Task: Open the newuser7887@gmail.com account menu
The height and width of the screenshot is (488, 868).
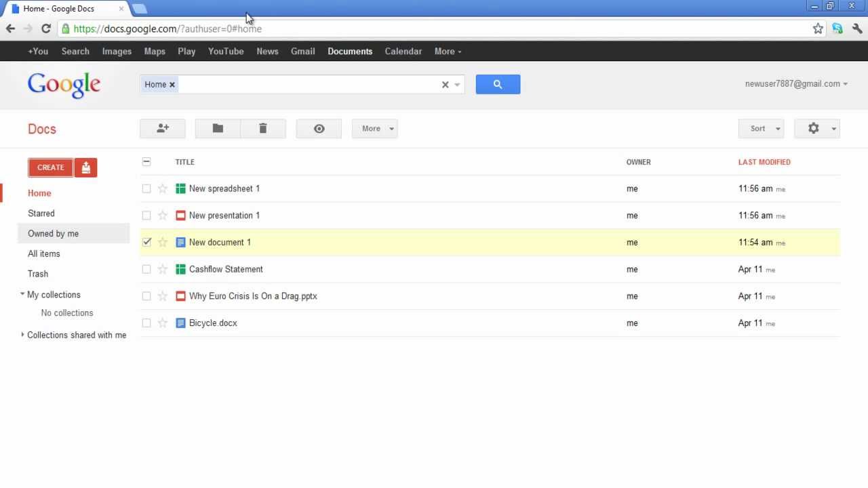Action: point(796,84)
